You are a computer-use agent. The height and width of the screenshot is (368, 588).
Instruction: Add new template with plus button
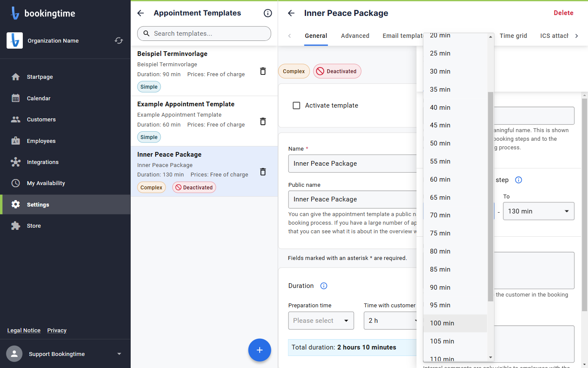260,350
